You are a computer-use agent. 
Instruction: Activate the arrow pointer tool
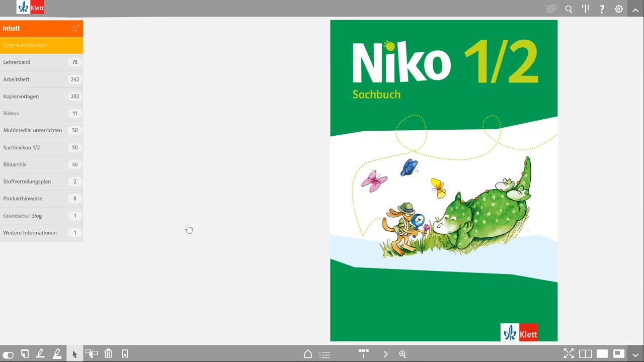[x=74, y=354]
